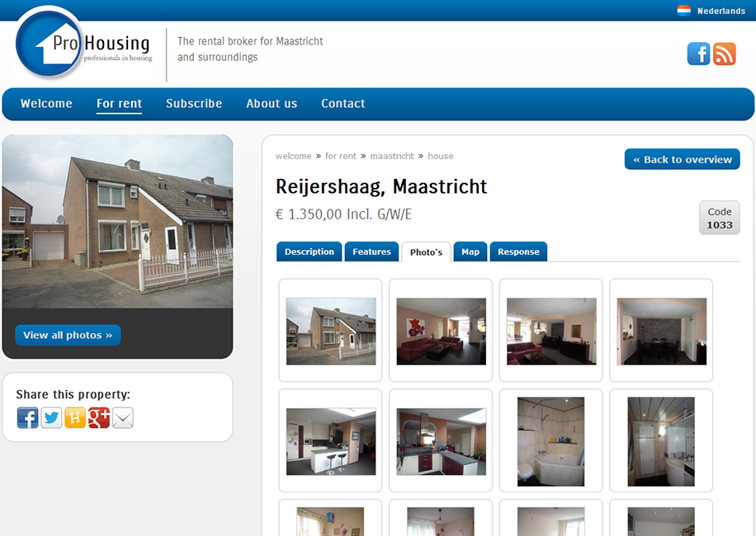Open the About us menu item
Screen dimensions: 756x536
pyautogui.click(x=272, y=104)
